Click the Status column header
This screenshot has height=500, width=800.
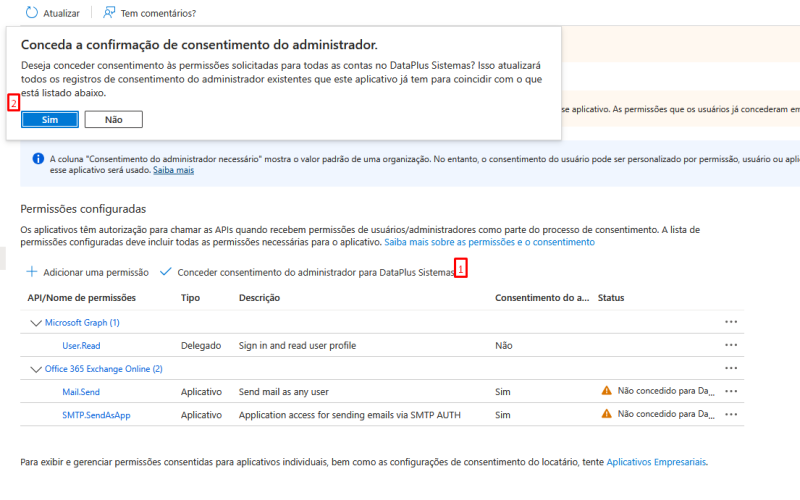[611, 298]
